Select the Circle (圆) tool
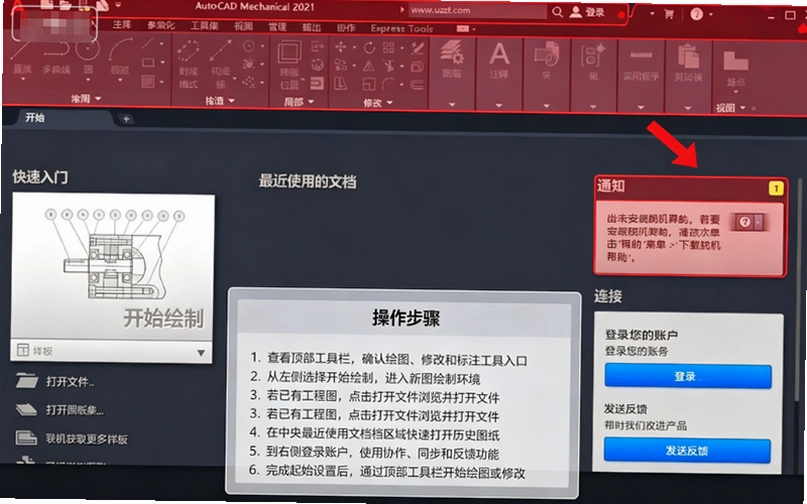This screenshot has width=807, height=504. point(88,56)
